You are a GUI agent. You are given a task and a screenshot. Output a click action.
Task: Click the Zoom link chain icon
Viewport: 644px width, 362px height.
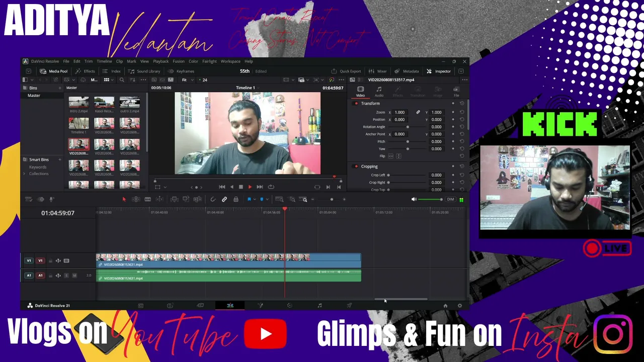tap(418, 113)
